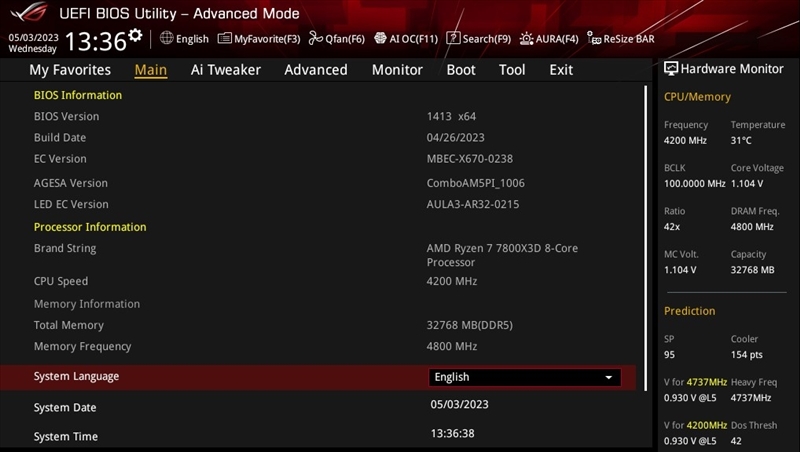800x452 pixels.
Task: Click the Build Date value 04/26/2023
Action: 456,138
